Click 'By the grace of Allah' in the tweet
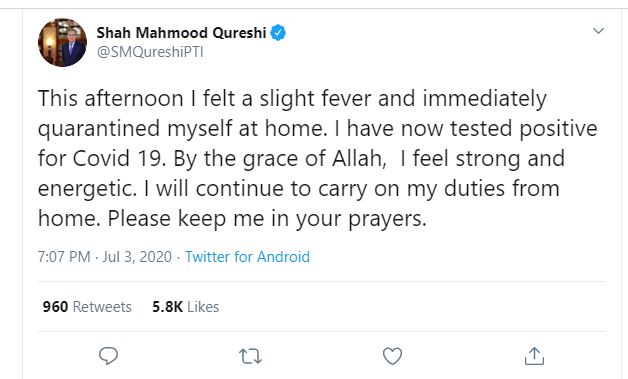This screenshot has height=379, width=628. [280, 159]
